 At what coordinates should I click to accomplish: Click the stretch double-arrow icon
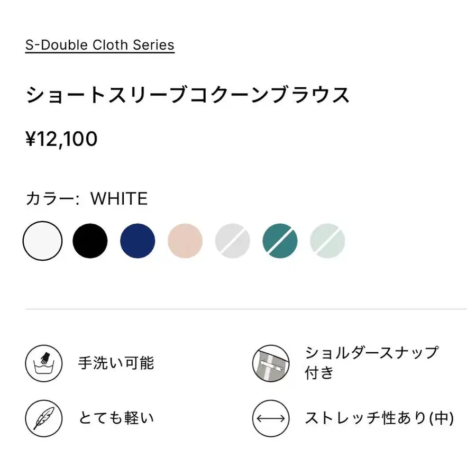click(x=270, y=418)
